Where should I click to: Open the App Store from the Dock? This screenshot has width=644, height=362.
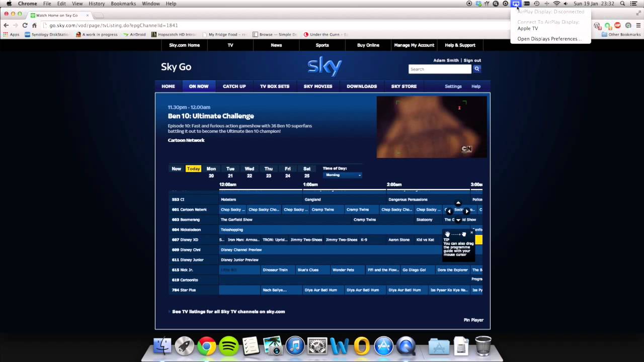point(383,346)
